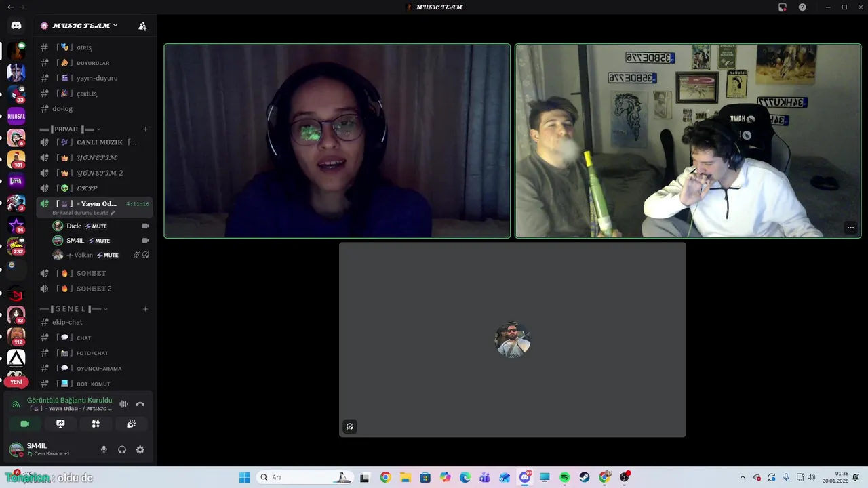Invite people with the add member icon
868x488 pixels.
click(x=142, y=26)
